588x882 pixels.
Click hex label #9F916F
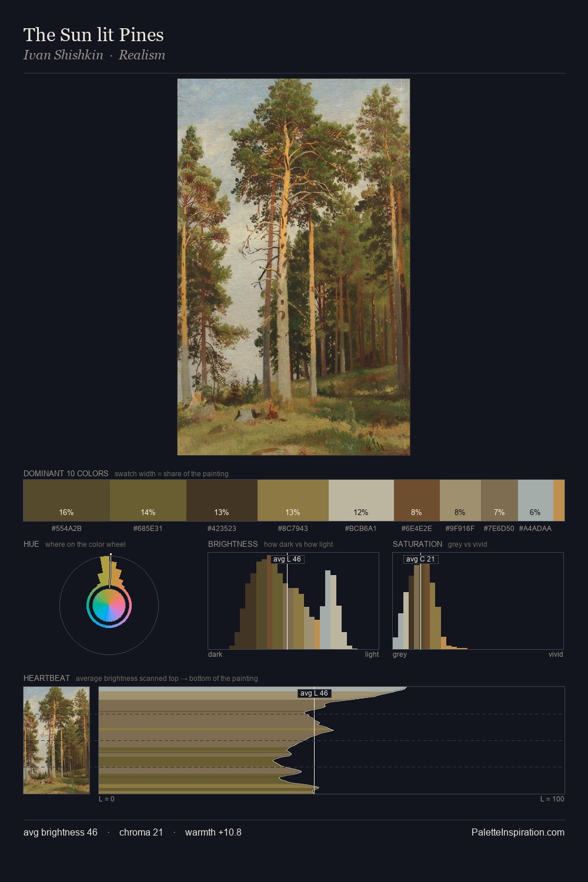[460, 529]
